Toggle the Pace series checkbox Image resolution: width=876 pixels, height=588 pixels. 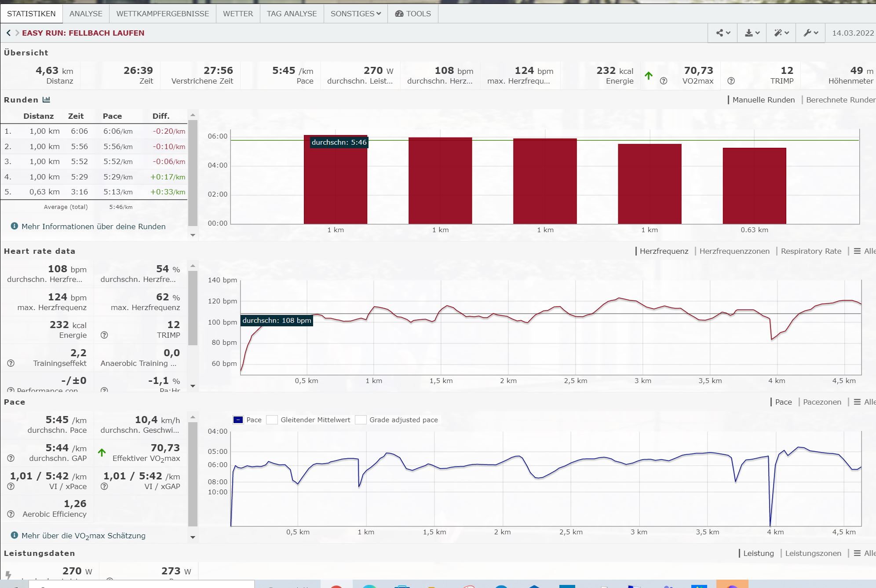pyautogui.click(x=238, y=420)
